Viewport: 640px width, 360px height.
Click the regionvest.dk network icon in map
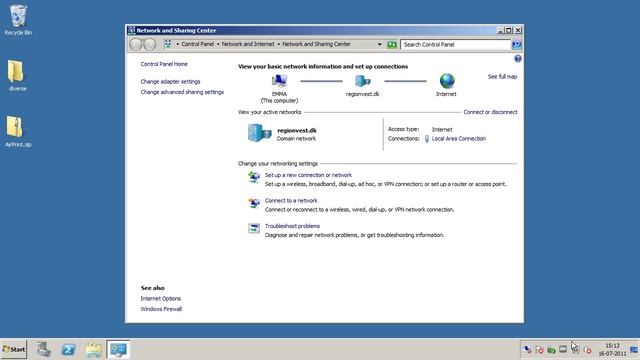click(x=362, y=81)
